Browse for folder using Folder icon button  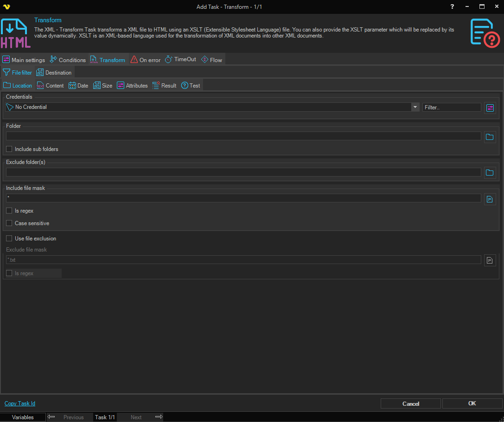click(490, 137)
